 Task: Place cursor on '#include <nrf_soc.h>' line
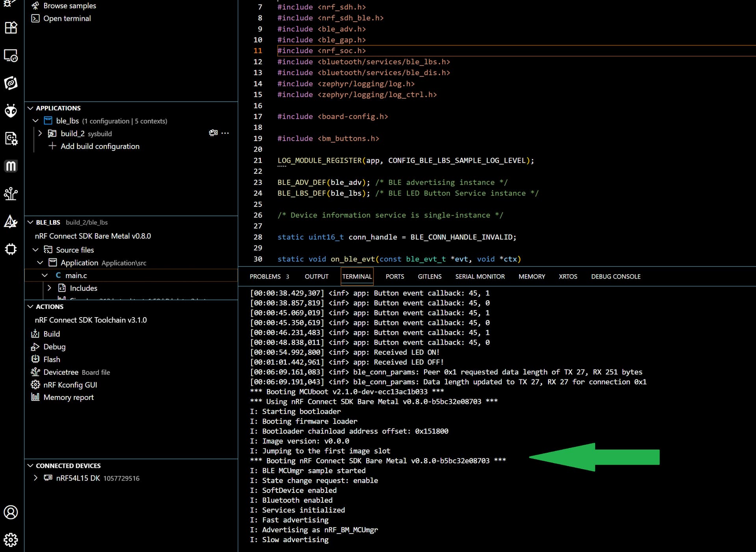click(322, 50)
